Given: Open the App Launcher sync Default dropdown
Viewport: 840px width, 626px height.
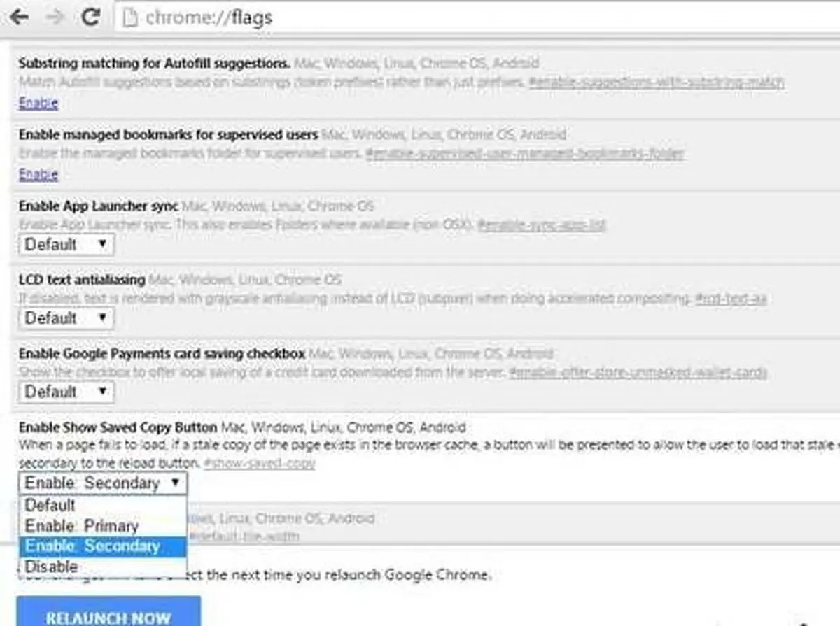Looking at the screenshot, I should click(66, 244).
